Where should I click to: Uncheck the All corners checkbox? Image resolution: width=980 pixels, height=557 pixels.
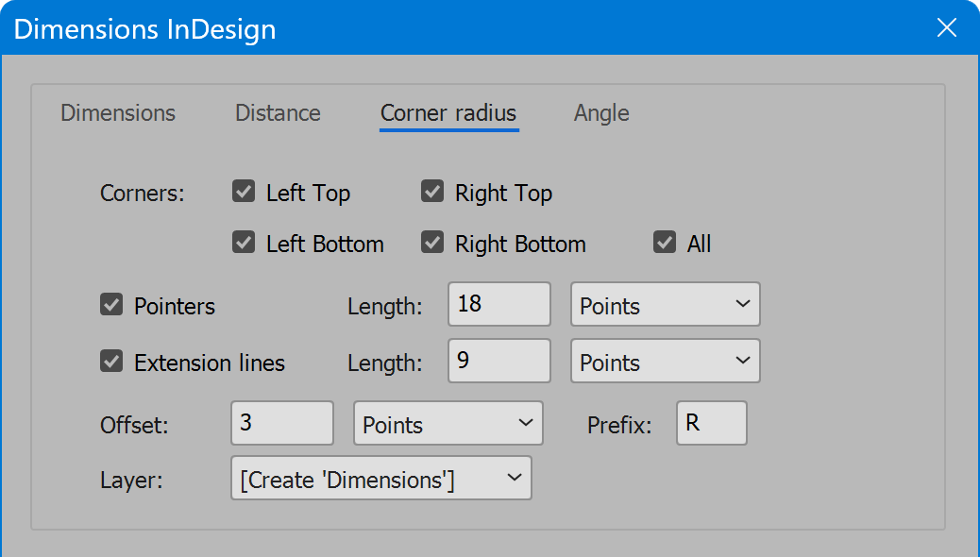pos(665,242)
